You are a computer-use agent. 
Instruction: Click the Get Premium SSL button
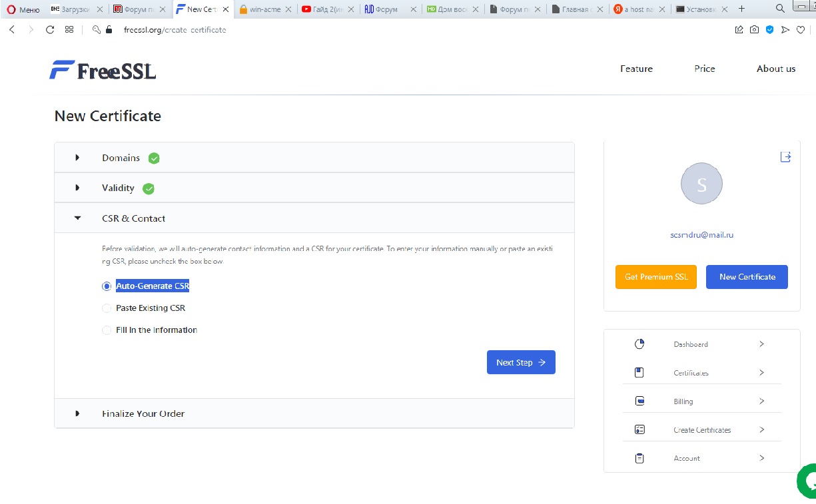[x=655, y=277]
